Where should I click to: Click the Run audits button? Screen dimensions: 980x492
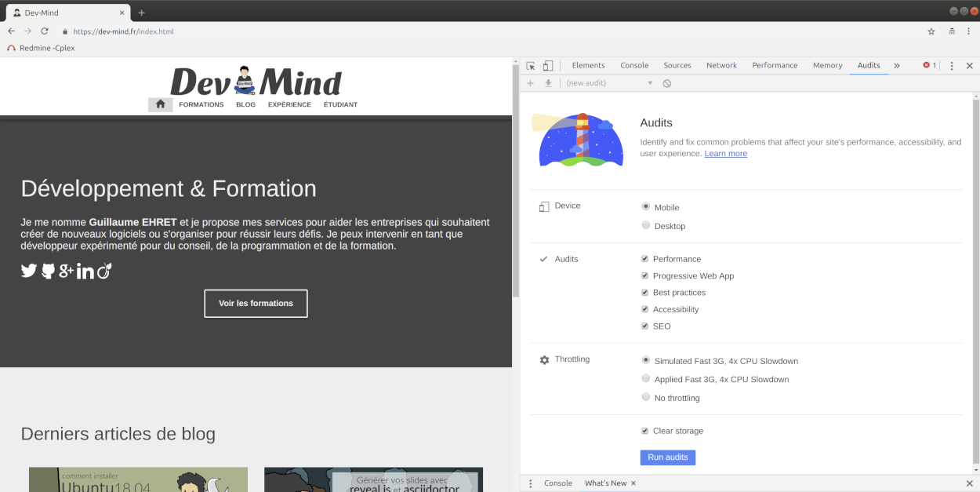668,457
